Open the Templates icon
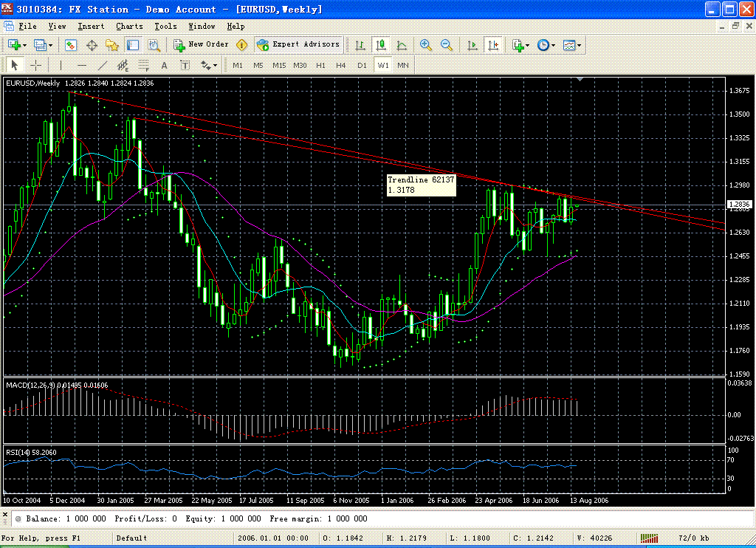The width and height of the screenshot is (756, 548). point(569,45)
